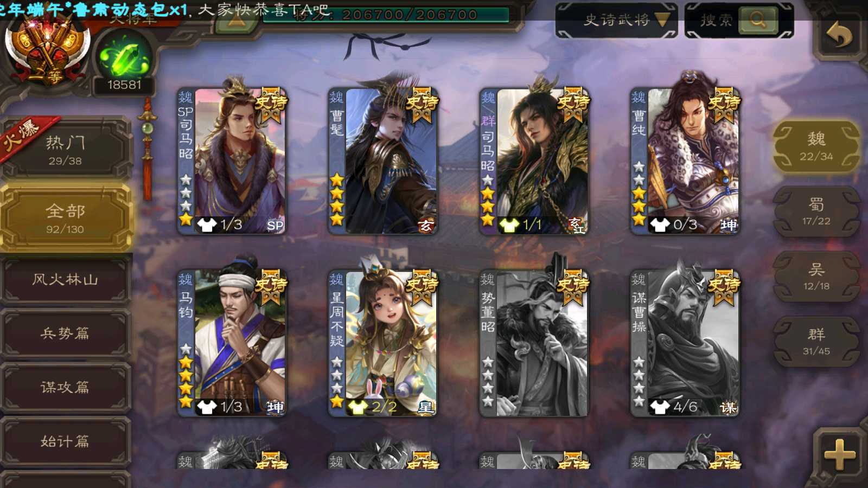The image size is (868, 488).
Task: Click the search magnifier icon
Action: 757,20
